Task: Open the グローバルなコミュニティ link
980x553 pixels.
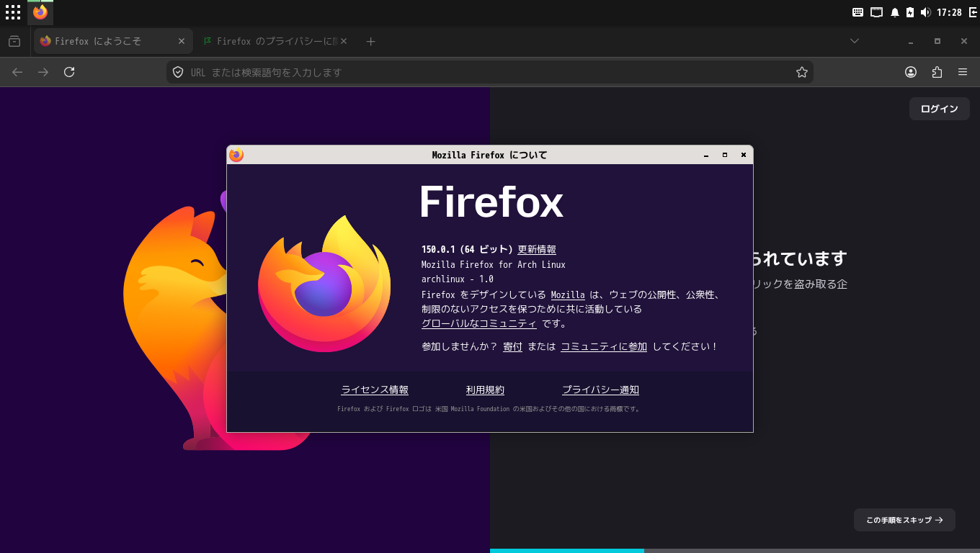Action: (x=479, y=323)
